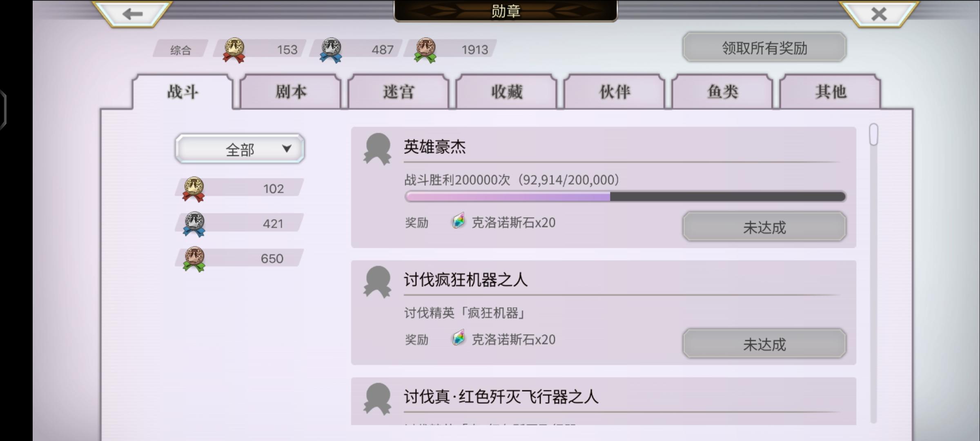Click the battle victories progress bar
Viewport: 980px width, 441px height.
coord(625,197)
